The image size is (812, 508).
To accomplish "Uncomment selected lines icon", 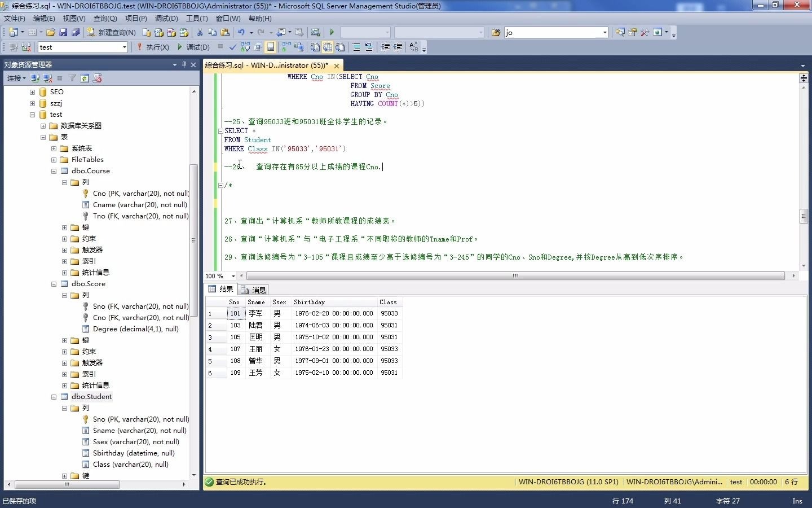I will 369,47.
